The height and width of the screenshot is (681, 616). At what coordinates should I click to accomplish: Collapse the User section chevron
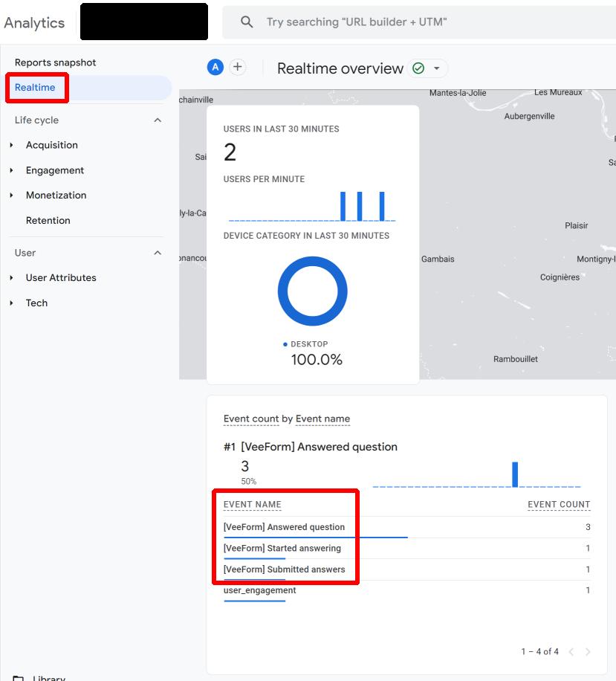[158, 253]
